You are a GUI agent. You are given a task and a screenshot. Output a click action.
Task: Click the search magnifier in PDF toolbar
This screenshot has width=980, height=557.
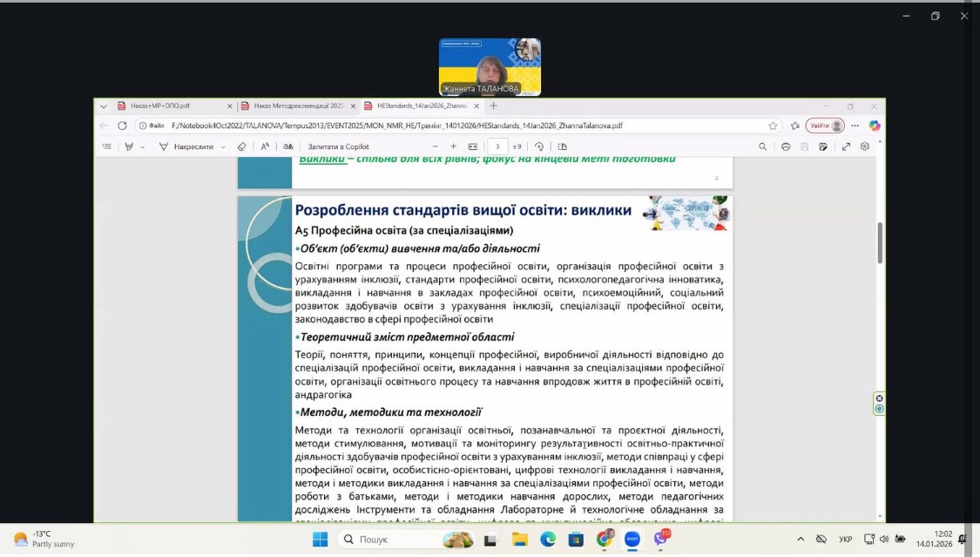(763, 146)
